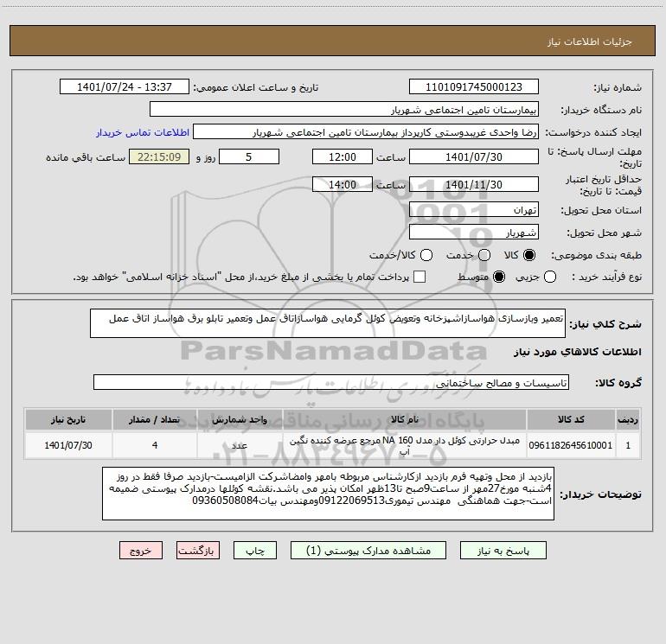Screen dimensions: 666x644
Task: Click the table date cell 1401/07/30
Action: tap(68, 445)
